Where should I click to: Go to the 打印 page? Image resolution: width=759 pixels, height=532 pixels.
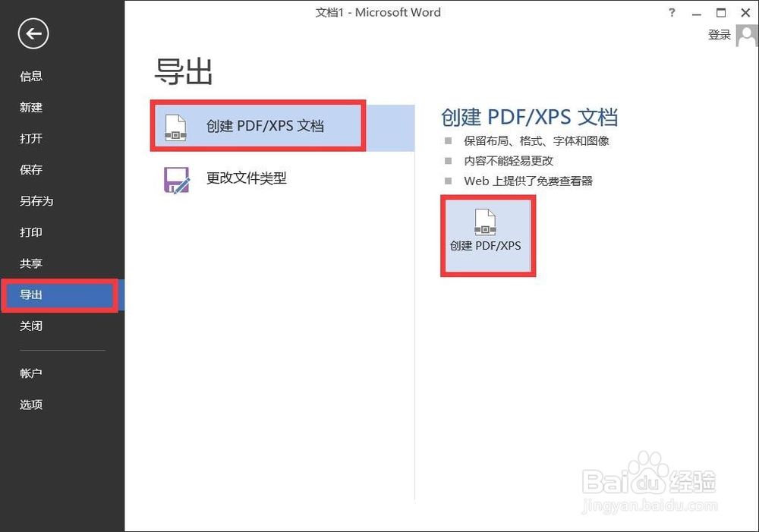click(31, 232)
